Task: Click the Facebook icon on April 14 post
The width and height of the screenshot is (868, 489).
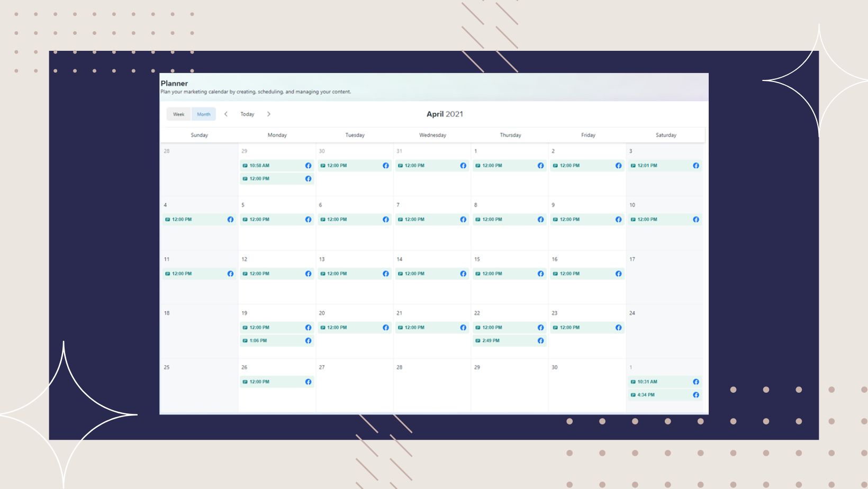Action: pyautogui.click(x=463, y=274)
